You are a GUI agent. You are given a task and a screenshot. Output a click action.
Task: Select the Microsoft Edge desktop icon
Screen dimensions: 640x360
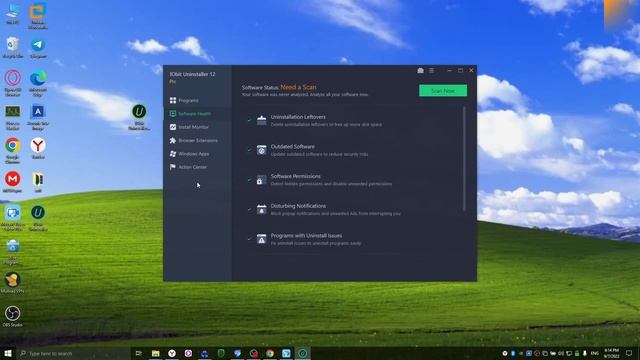click(38, 83)
